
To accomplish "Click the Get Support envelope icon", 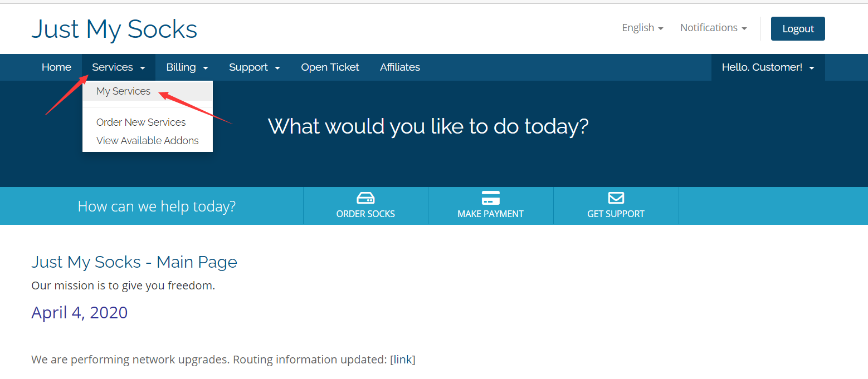I will (616, 198).
